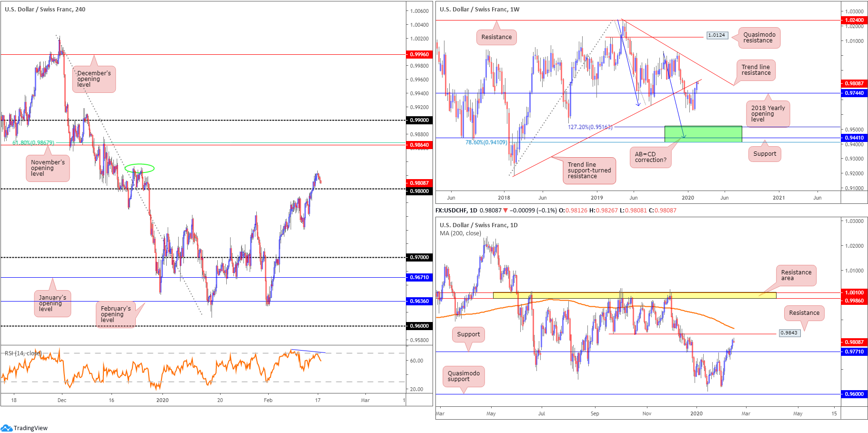Click the 0.96360 price axis label
Viewport: 868px width, 433px height.
pyautogui.click(x=420, y=301)
